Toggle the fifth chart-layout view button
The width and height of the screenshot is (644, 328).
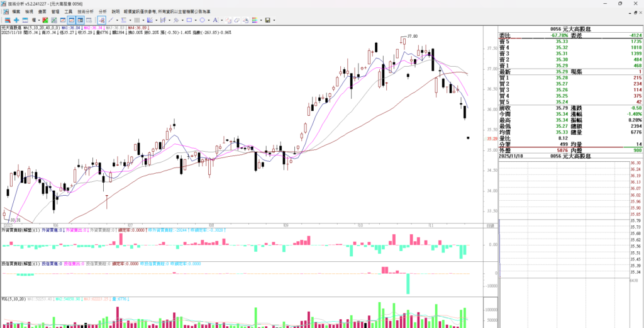[89, 20]
